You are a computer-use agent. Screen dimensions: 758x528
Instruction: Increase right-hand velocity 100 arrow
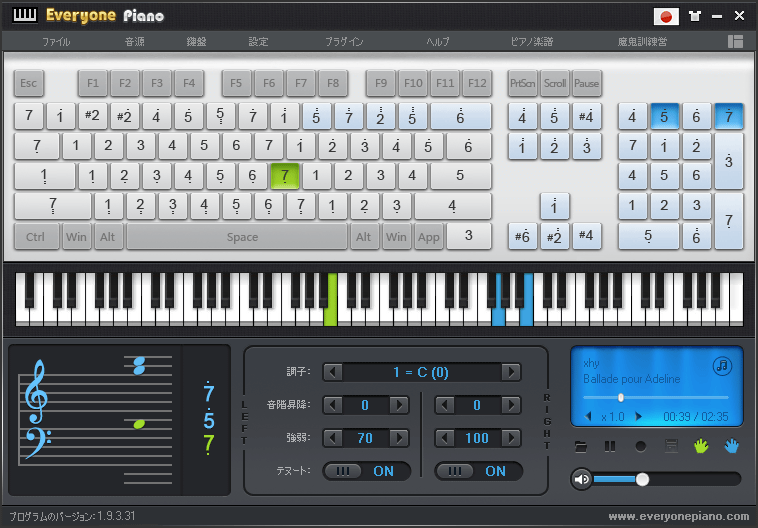point(511,438)
